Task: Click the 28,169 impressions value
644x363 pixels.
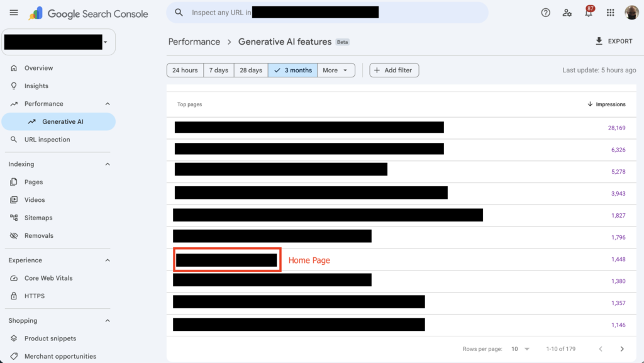Action: tap(616, 128)
